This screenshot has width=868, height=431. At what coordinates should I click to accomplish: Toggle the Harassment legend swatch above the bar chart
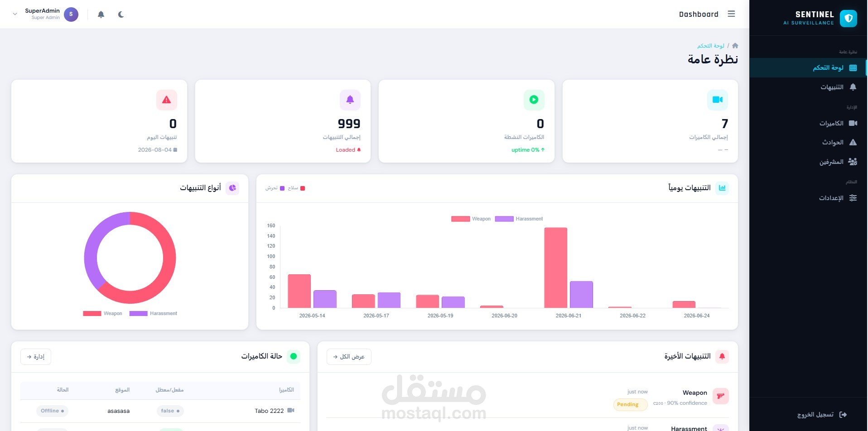[x=504, y=219]
